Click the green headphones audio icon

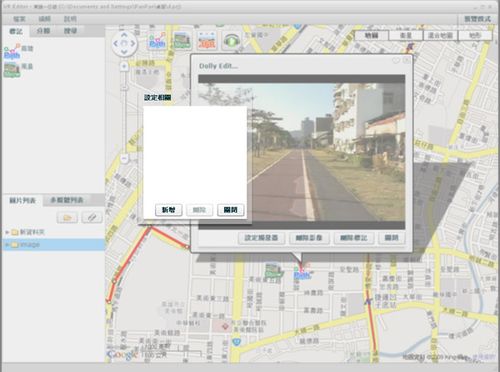click(232, 41)
